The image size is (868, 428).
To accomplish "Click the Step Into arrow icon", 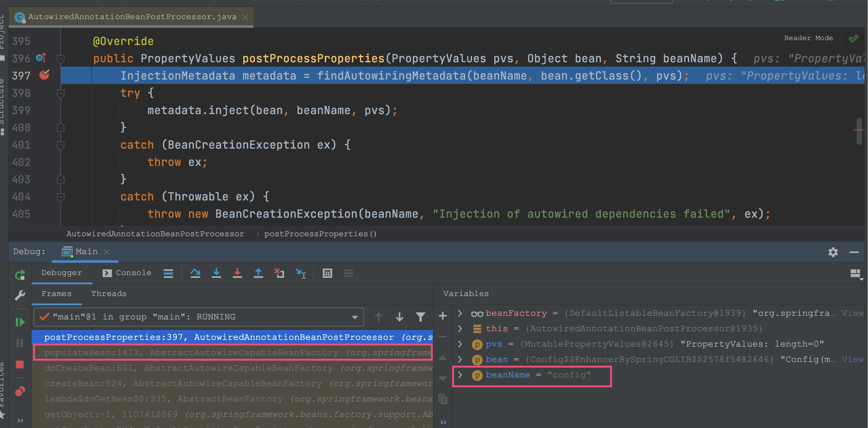I will coord(216,273).
